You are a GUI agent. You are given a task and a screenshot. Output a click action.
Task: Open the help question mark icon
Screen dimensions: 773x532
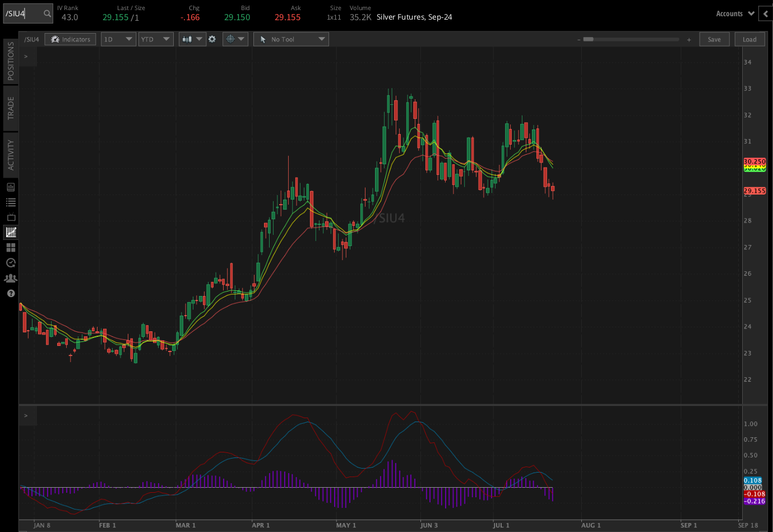(10, 293)
